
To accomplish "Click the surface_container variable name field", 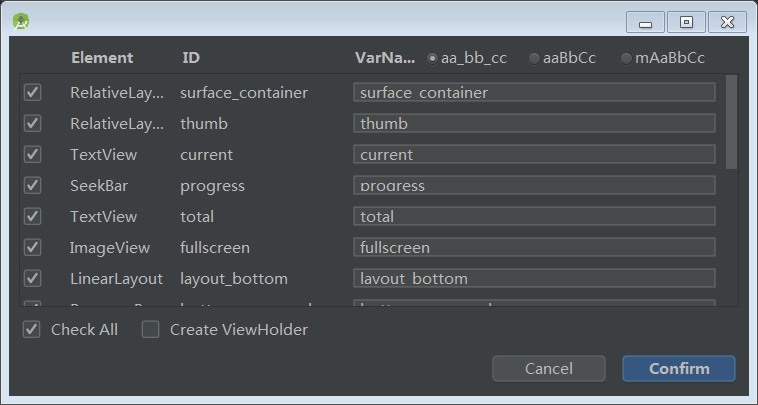I will point(534,92).
